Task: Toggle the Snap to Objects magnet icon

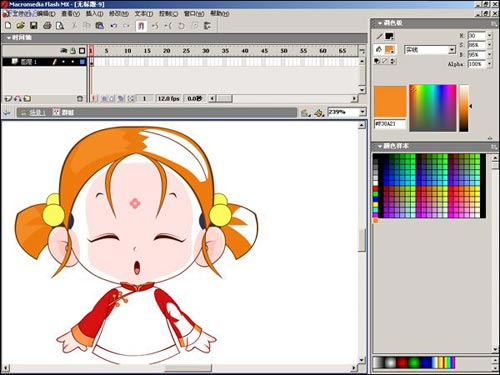Action: (141, 26)
